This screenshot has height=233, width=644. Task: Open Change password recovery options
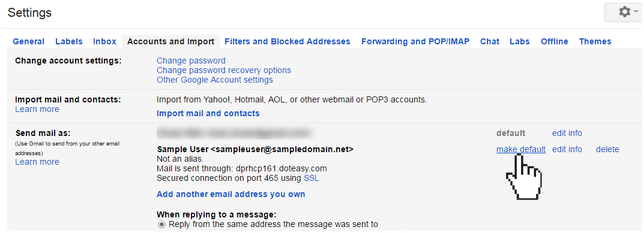click(224, 70)
